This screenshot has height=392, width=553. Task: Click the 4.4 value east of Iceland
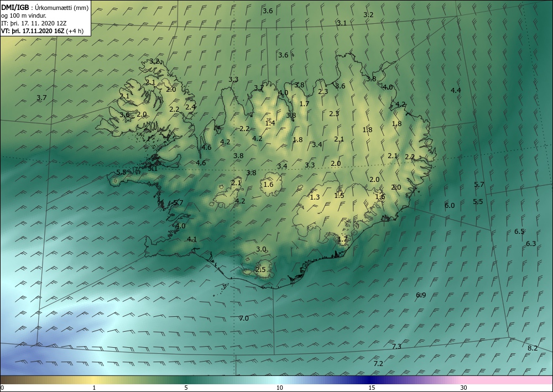(x=456, y=91)
